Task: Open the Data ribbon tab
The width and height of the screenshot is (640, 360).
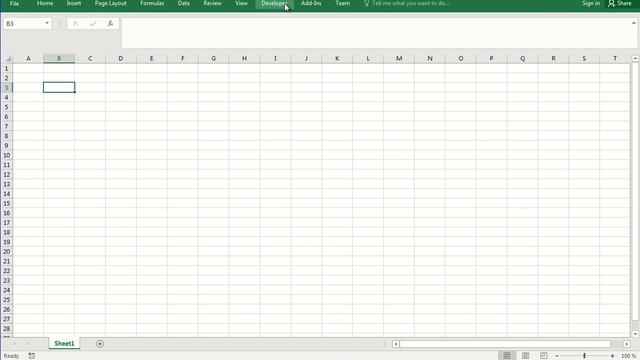Action: [x=184, y=3]
